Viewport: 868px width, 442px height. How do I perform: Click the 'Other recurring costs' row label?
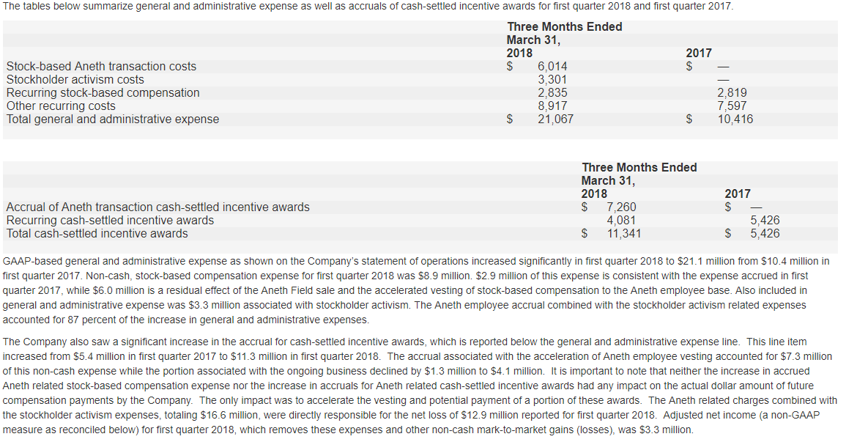(61, 106)
